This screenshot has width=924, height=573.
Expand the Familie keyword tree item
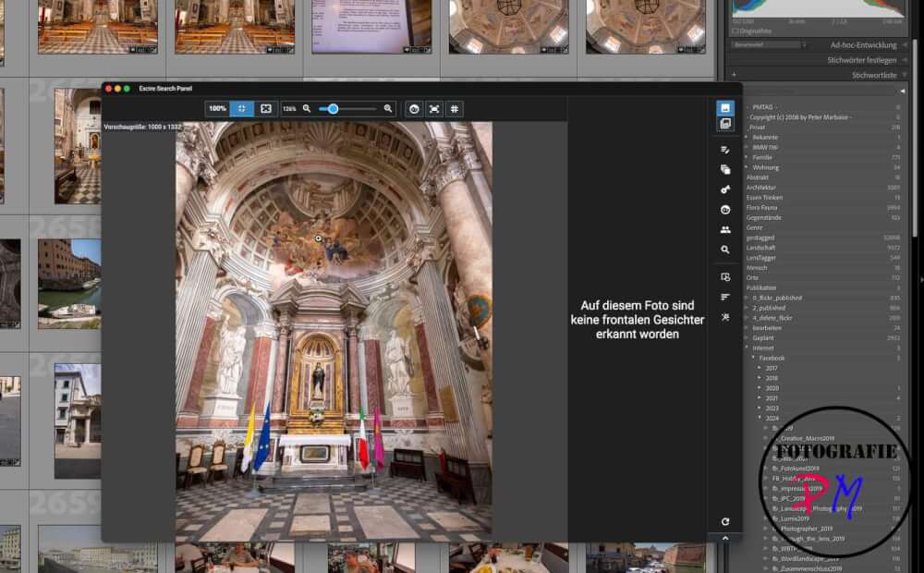pyautogui.click(x=748, y=157)
